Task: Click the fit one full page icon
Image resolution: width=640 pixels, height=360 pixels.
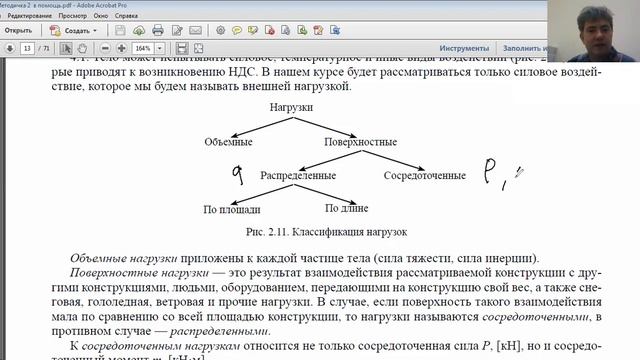Action: click(x=198, y=49)
